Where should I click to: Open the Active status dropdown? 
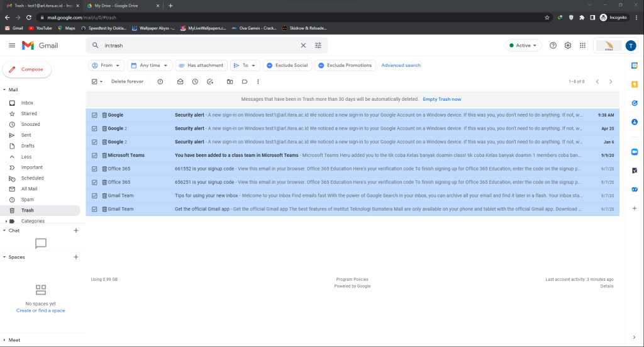(523, 45)
